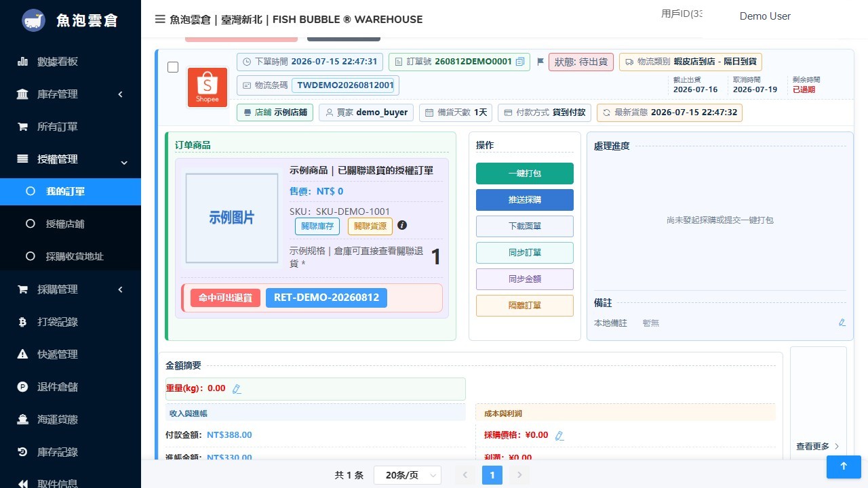Edit the weight (重量) with pencil icon
The image size is (868, 488).
click(237, 389)
